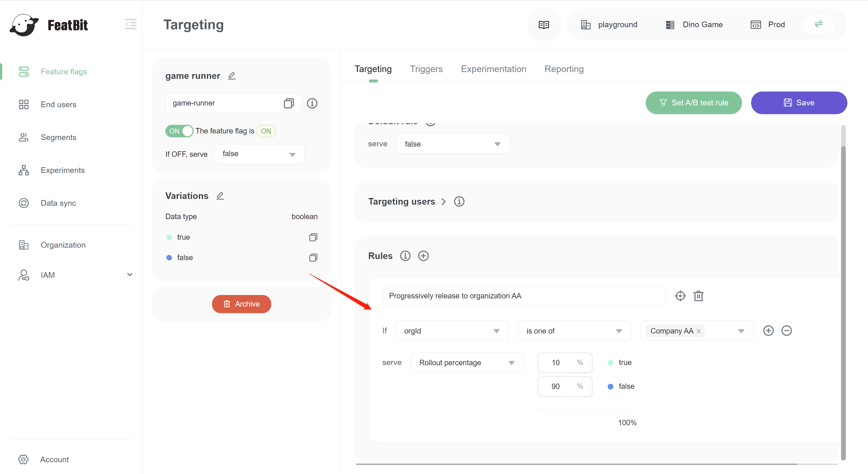The height and width of the screenshot is (474, 868).
Task: Click the Save button
Action: 799,103
